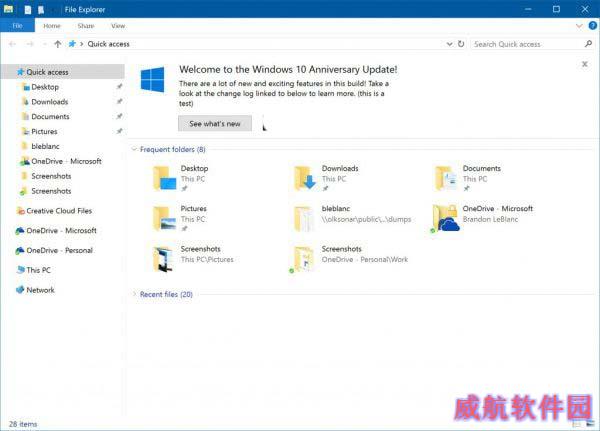Open the Pictures folder icon in Frequent folders
The width and height of the screenshot is (600, 431).
(165, 218)
